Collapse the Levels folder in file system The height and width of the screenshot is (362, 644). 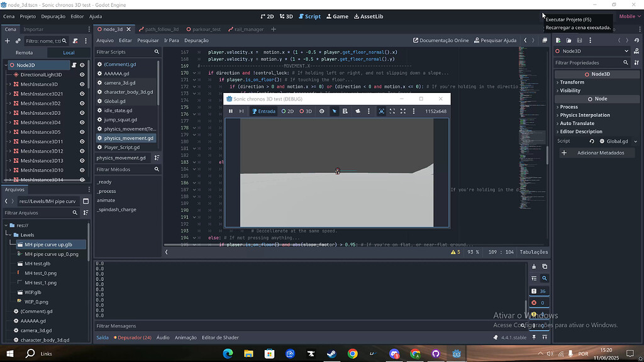10,235
